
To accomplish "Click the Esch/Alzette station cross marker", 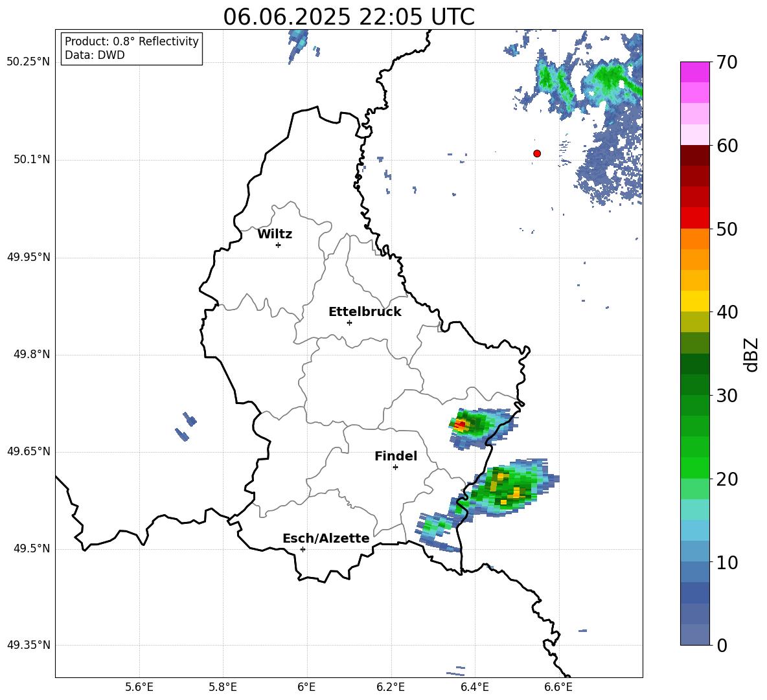I will tap(303, 549).
